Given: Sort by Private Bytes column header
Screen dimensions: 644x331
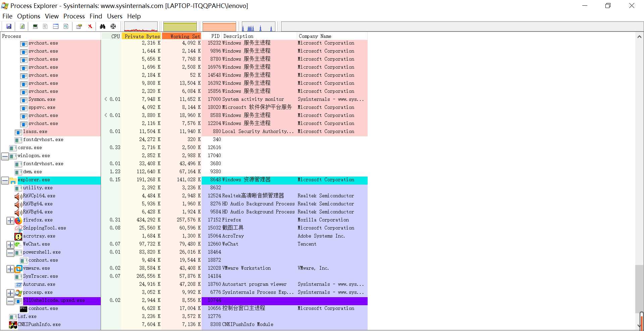Looking at the screenshot, I should pos(142,36).
